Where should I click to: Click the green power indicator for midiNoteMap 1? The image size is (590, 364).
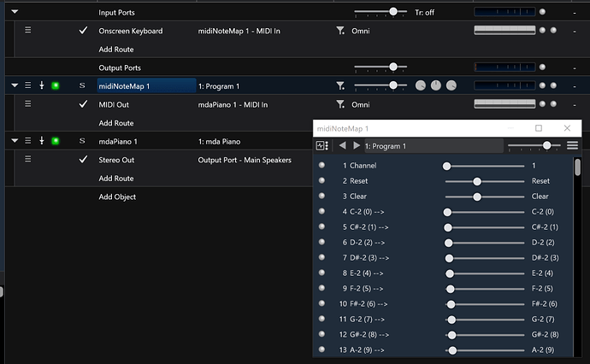point(56,85)
